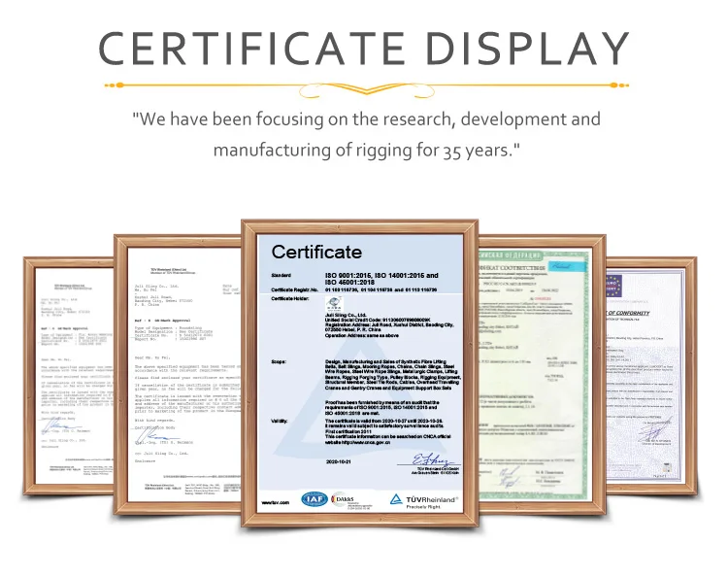Viewport: 728px width, 577px height.
Task: Click the quote about 35 years of rigging
Action: [x=366, y=135]
